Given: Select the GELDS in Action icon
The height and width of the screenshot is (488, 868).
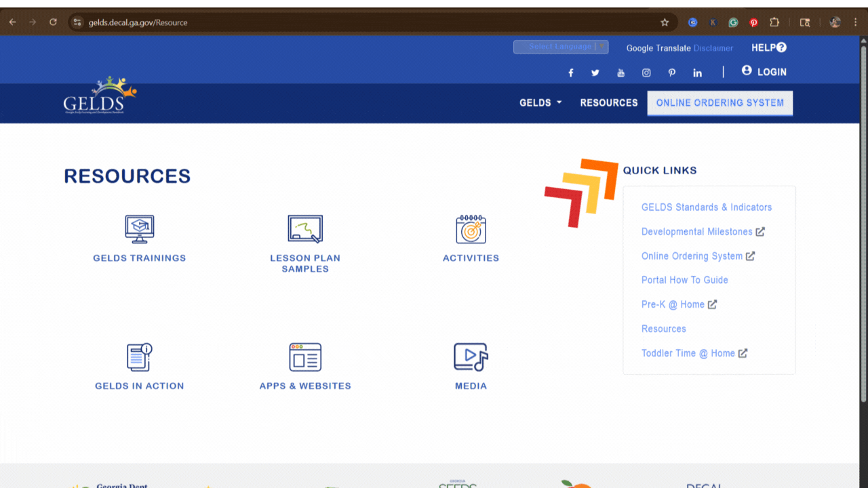Looking at the screenshot, I should click(x=139, y=357).
